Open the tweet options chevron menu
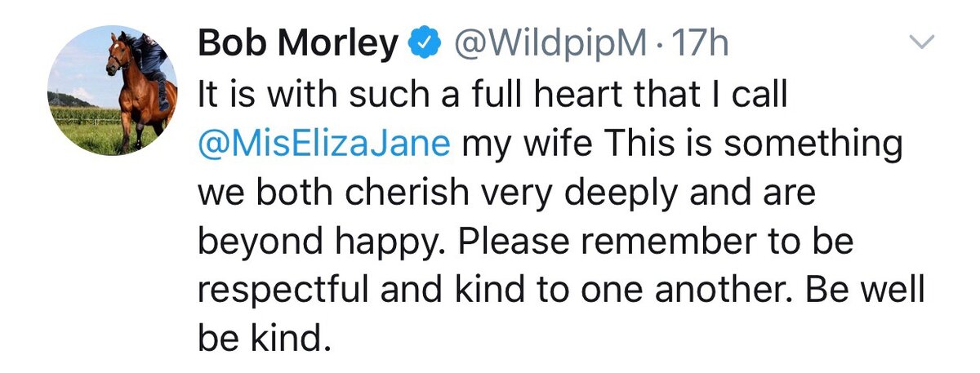This screenshot has height=373, width=980. coord(922,42)
